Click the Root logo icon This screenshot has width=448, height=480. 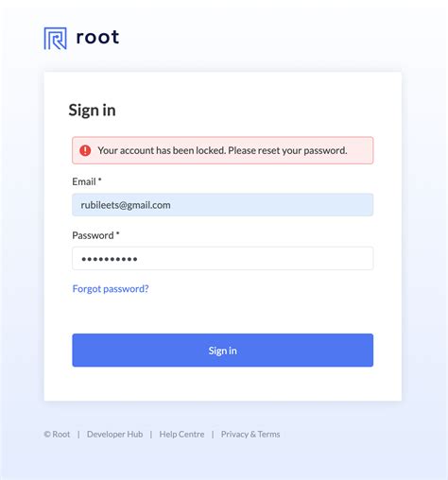click(55, 39)
